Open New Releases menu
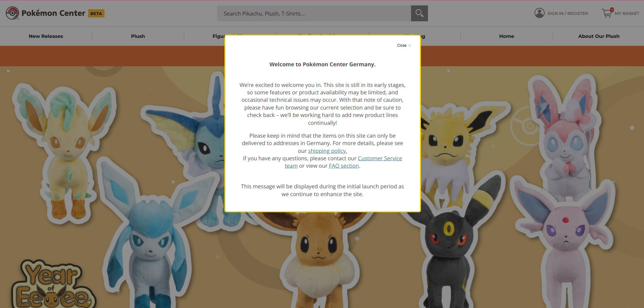Screen dimensions: 644x308 click(x=46, y=36)
